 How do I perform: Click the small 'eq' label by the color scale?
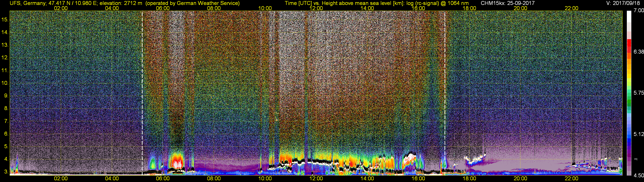[636, 159]
